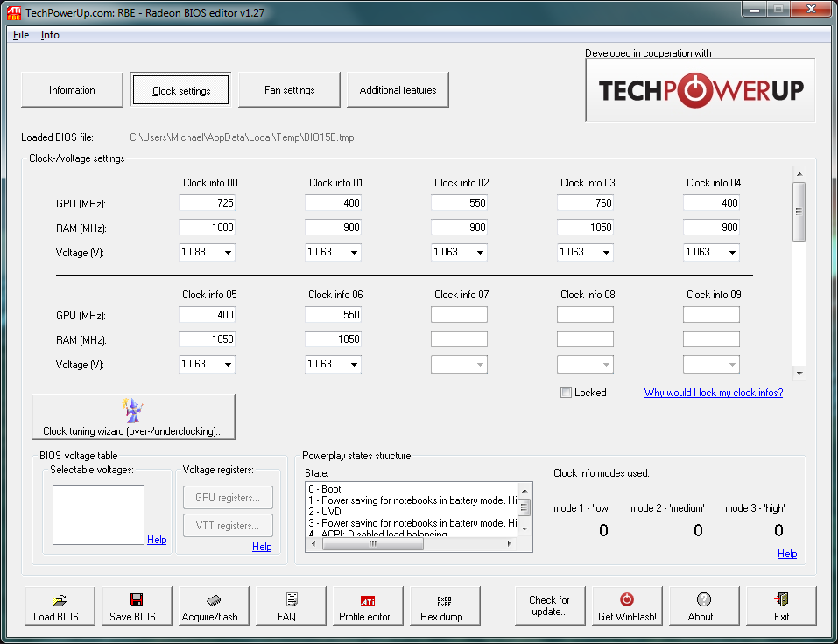The image size is (838, 644).
Task: Click Clock info 03 GPU field showing 760
Action: (585, 203)
